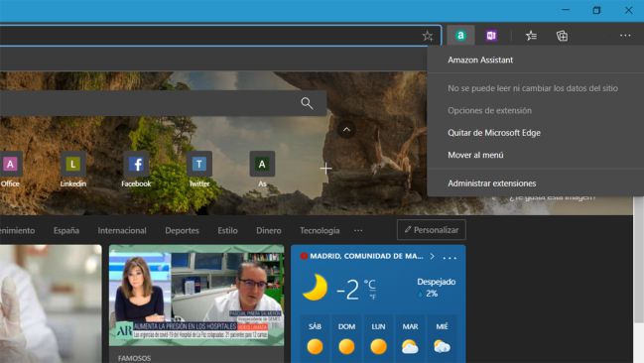Add a new quick link tile
This screenshot has height=363, width=644.
(325, 168)
